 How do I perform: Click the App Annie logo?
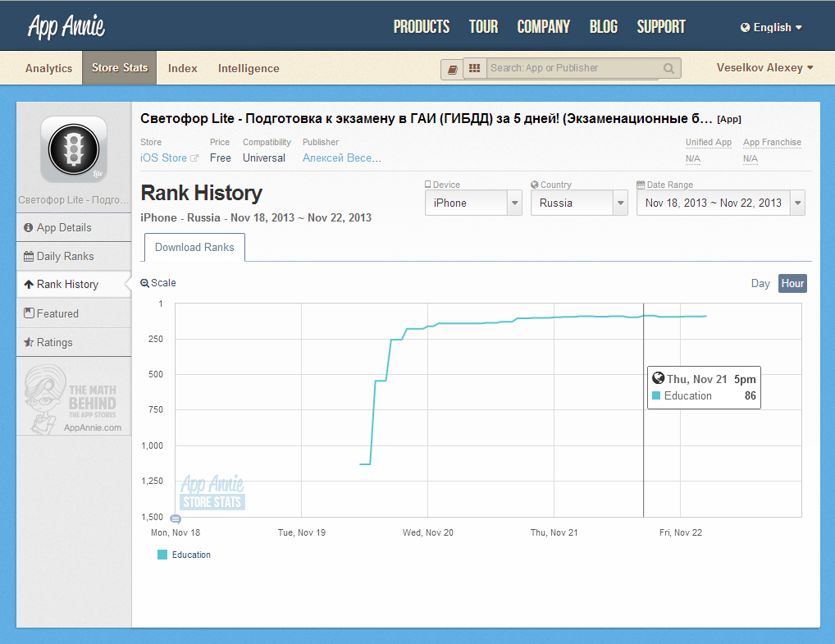66,26
